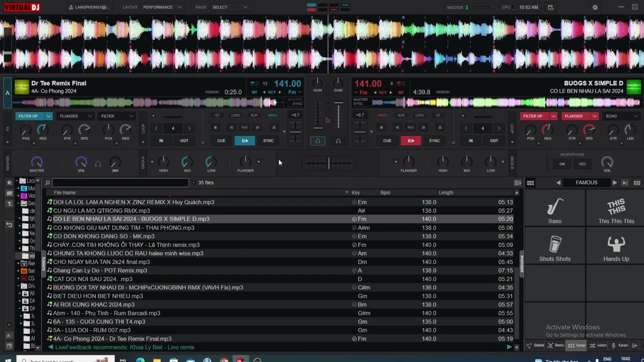
Task: Click deck B's eject icon
Action: tap(440, 128)
